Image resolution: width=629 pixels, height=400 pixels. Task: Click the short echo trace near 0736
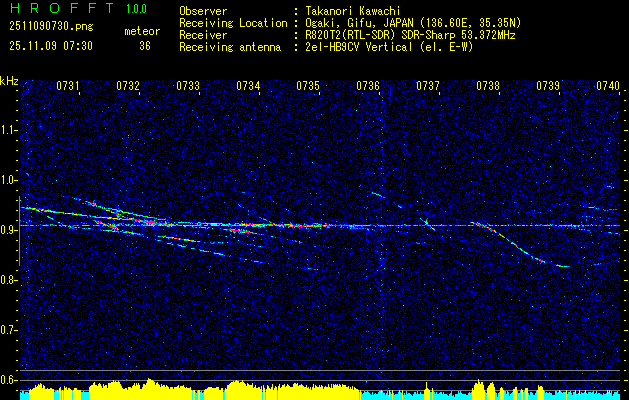[x=378, y=195]
